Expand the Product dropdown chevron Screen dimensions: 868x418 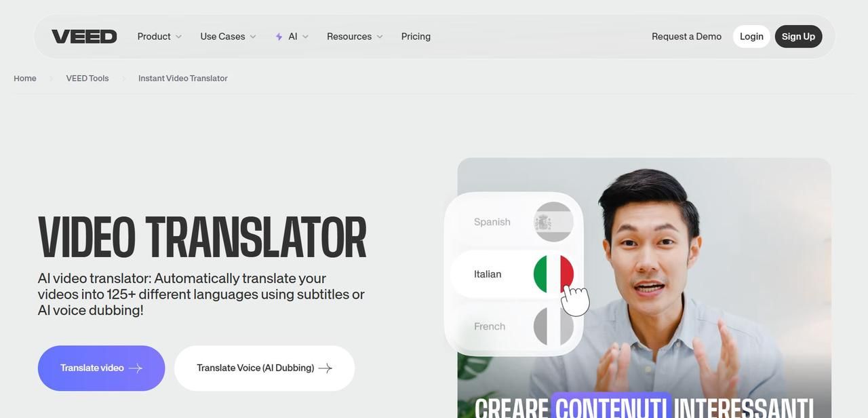coord(178,37)
